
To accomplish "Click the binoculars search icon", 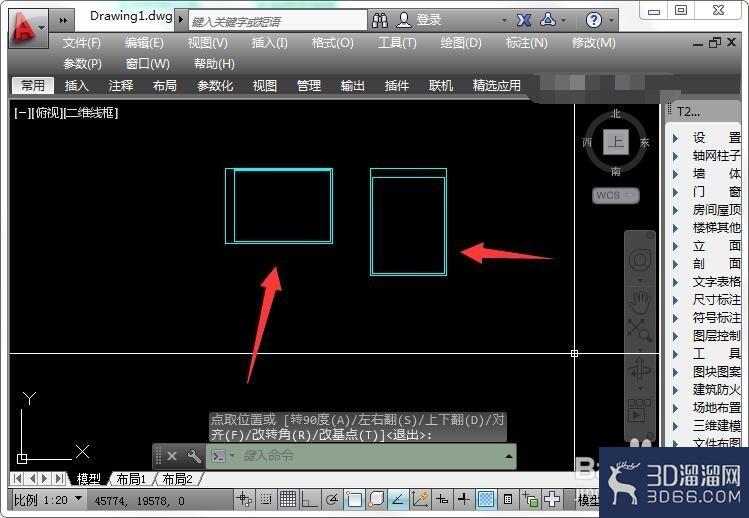I will [380, 20].
